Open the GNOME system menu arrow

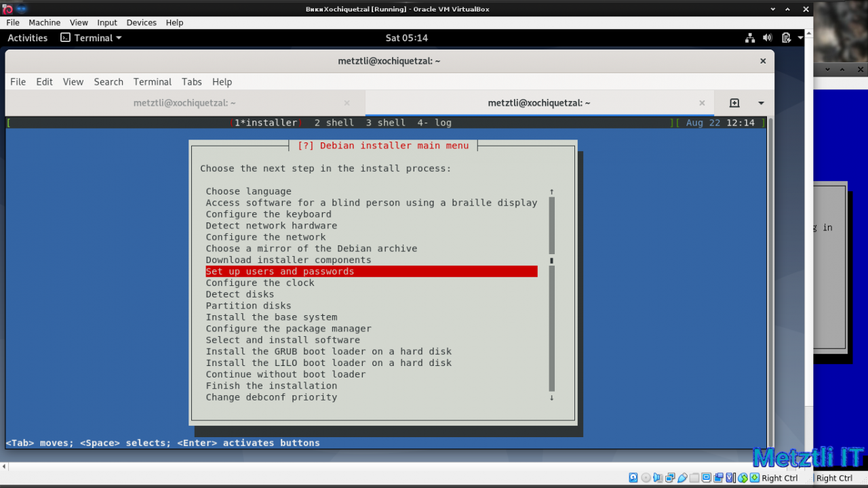click(x=801, y=38)
